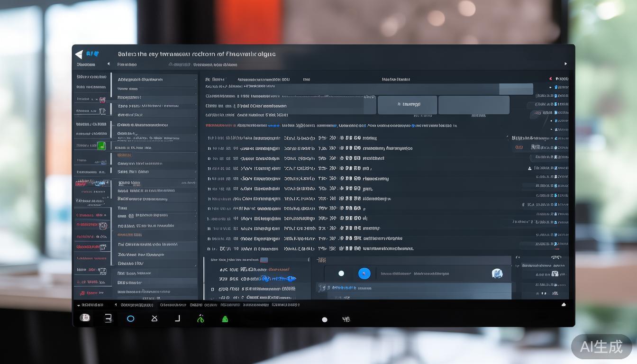Select the blue filled radio button

point(364,273)
